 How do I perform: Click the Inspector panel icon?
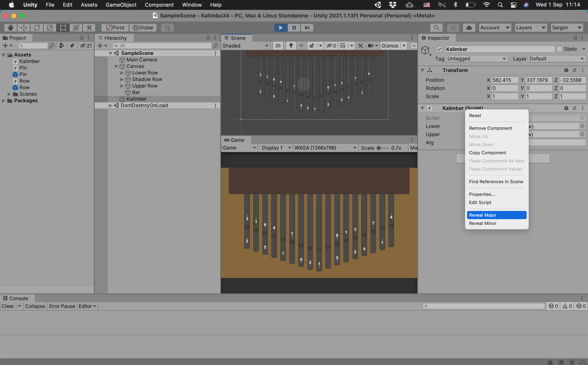424,38
